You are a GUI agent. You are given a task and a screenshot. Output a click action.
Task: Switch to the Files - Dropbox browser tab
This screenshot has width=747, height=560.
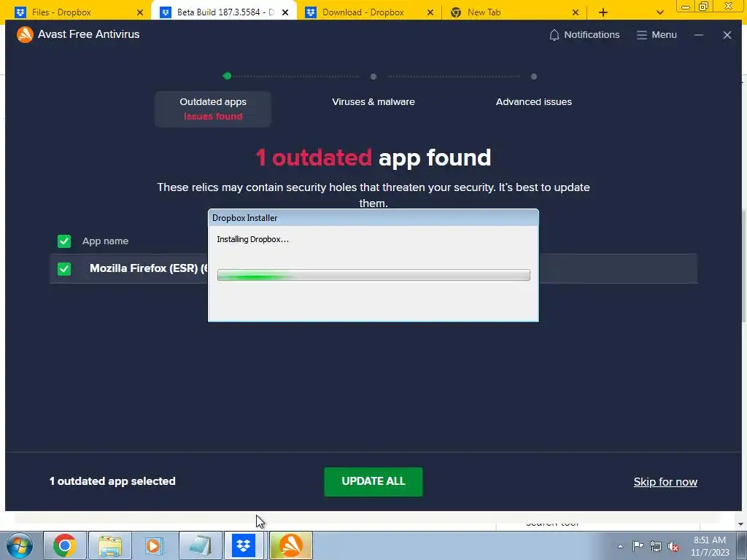(79, 12)
